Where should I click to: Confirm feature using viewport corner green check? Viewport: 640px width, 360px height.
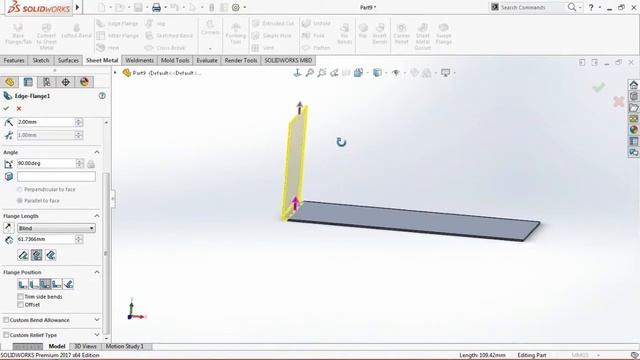click(599, 87)
